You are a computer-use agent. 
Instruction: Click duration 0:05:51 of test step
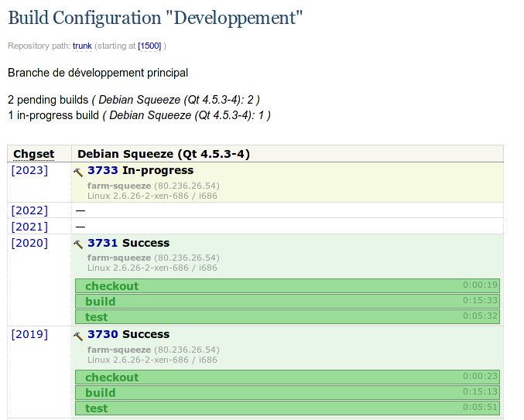480,407
